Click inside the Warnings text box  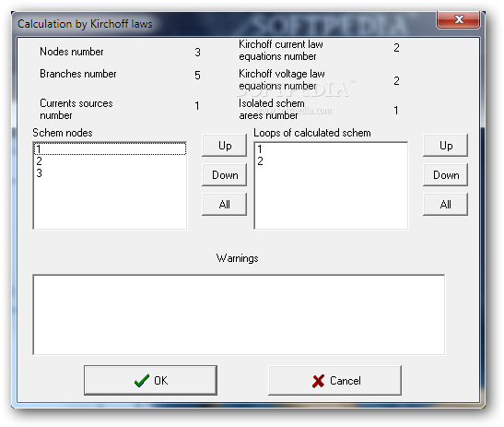tap(239, 314)
